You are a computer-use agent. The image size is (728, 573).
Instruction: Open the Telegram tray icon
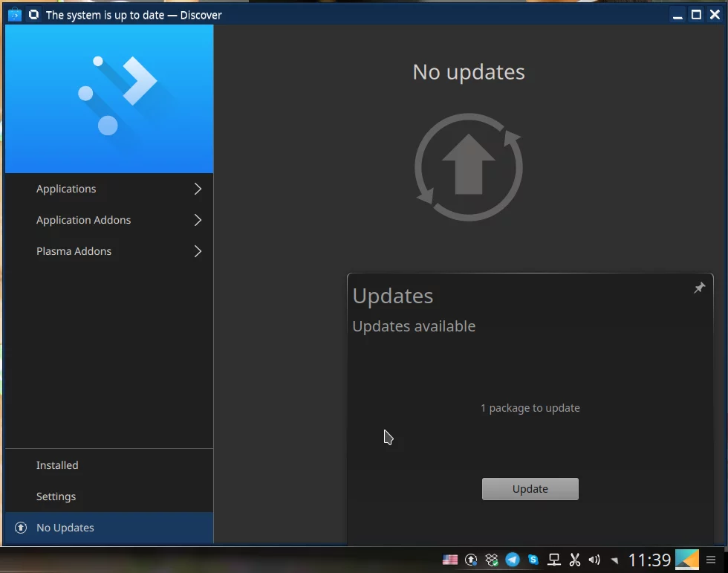pyautogui.click(x=513, y=560)
